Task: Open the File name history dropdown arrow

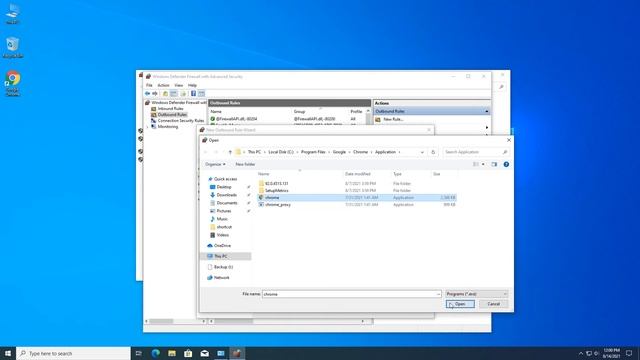Action: click(x=438, y=294)
